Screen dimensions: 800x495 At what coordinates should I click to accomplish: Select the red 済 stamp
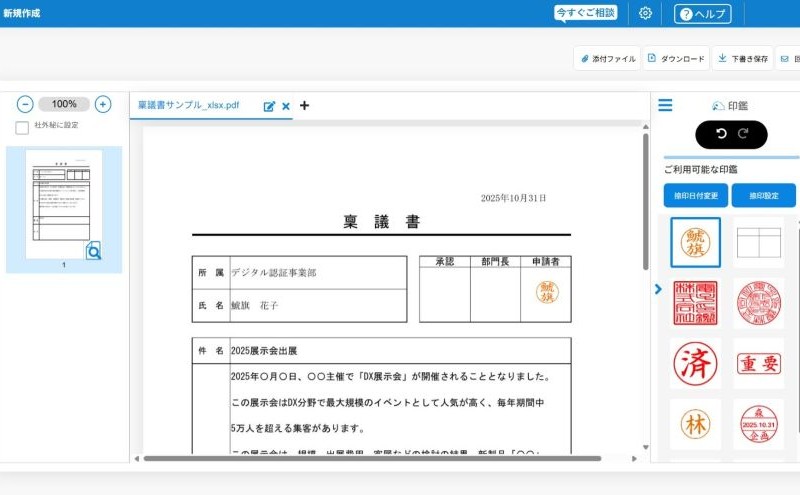(x=695, y=362)
